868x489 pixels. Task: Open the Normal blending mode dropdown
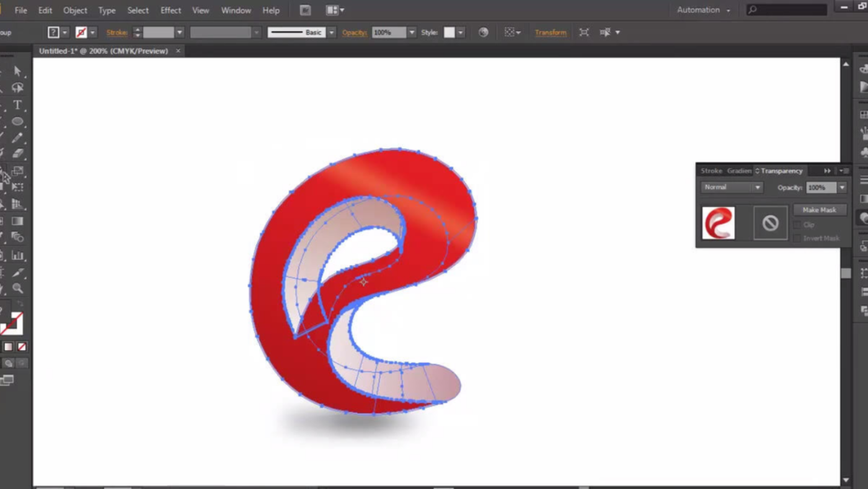pos(732,187)
